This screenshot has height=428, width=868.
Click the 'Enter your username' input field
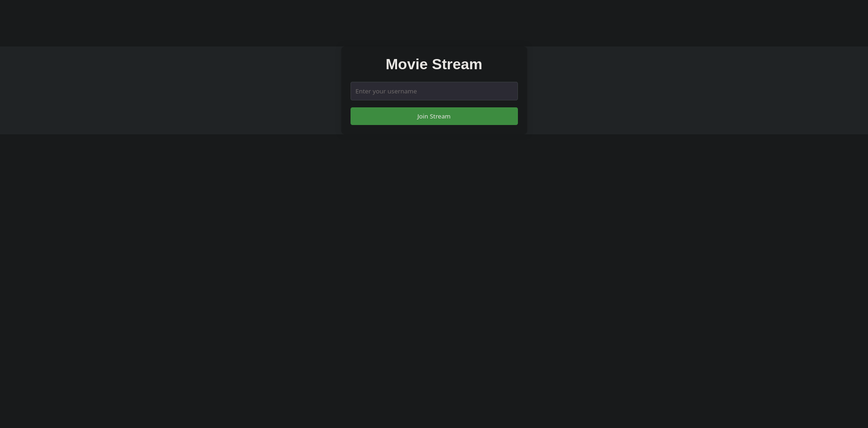coord(434,91)
